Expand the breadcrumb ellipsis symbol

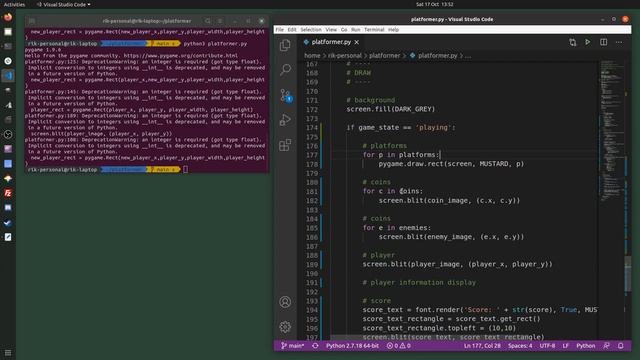click(x=468, y=56)
